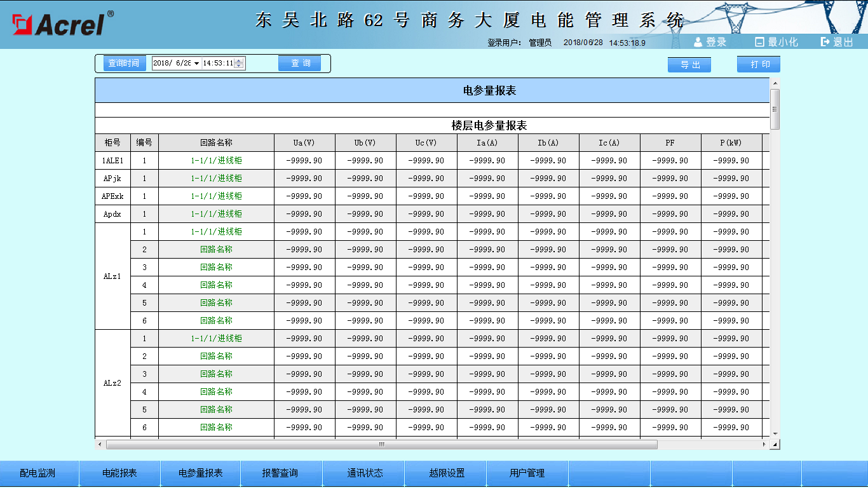Click the time field in query box
This screenshot has width=868, height=488.
point(217,64)
